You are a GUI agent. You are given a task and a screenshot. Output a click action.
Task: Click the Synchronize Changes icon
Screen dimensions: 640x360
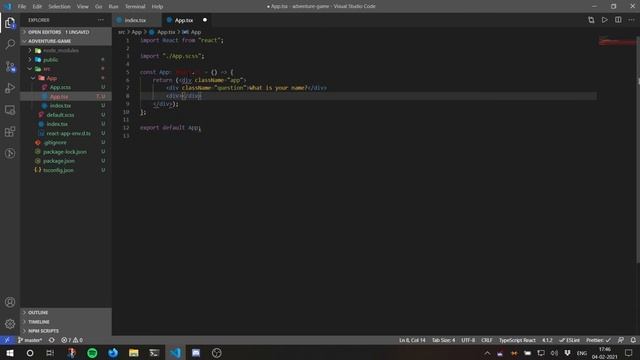click(51, 340)
